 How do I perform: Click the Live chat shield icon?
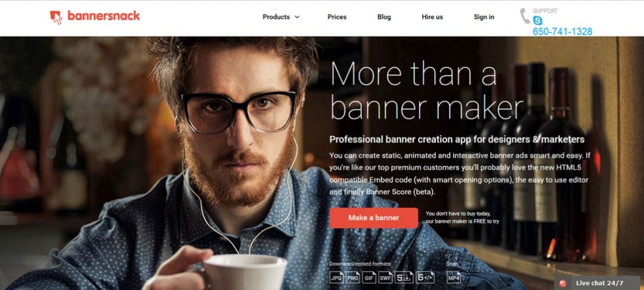(563, 283)
